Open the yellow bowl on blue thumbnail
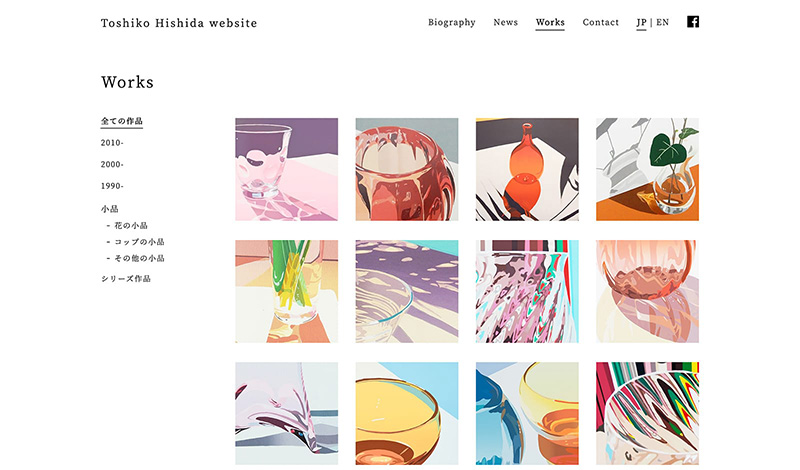 click(x=407, y=413)
